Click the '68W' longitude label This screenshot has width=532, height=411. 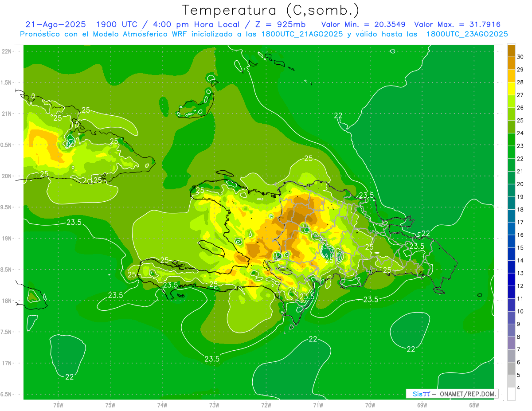tap(474, 405)
